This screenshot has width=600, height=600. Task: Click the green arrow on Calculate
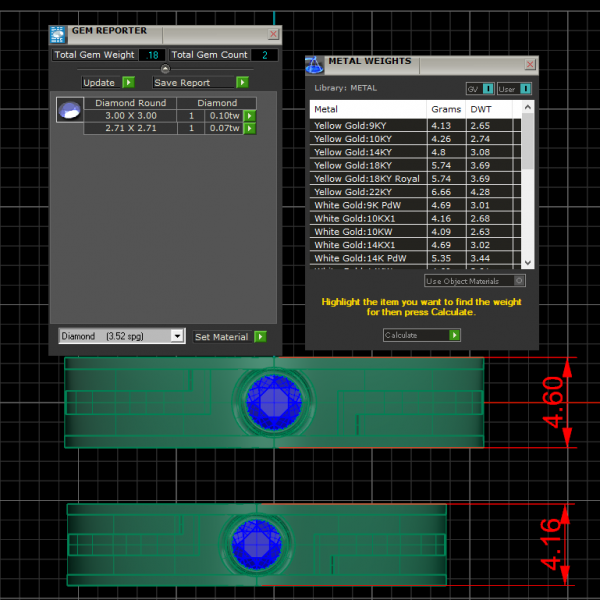[454, 335]
